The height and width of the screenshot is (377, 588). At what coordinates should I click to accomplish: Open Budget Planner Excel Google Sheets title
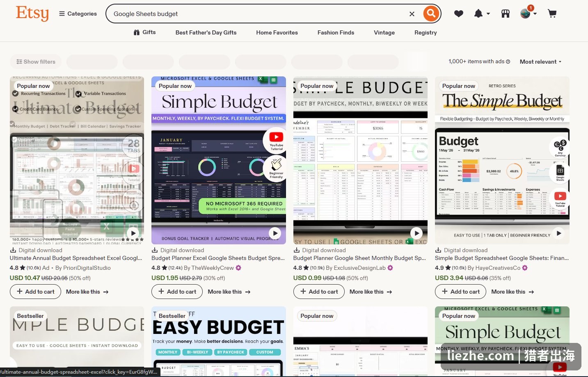click(218, 258)
